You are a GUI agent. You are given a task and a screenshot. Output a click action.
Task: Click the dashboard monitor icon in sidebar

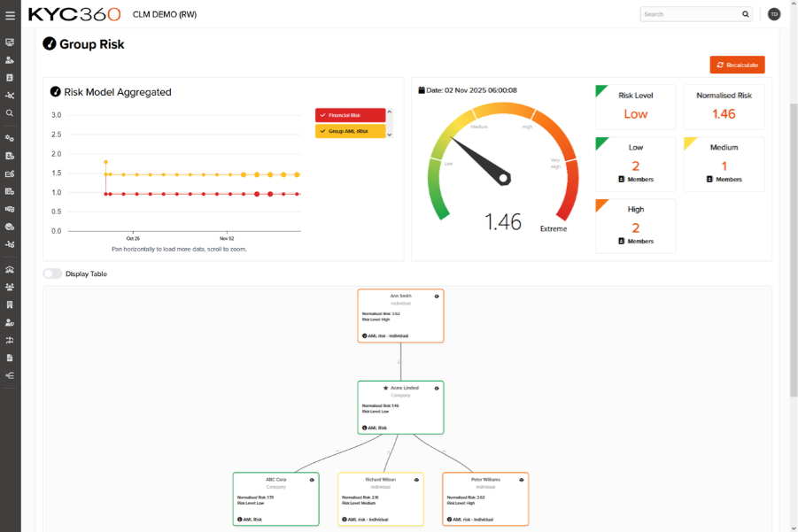[x=10, y=42]
